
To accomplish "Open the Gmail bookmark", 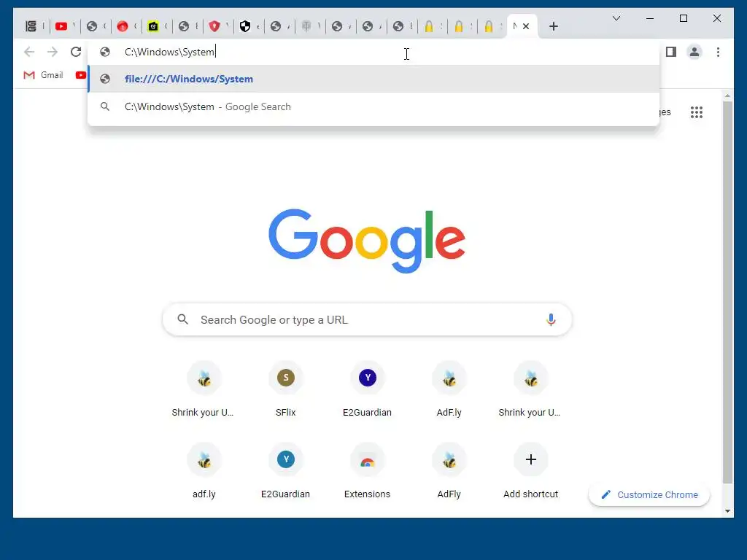I will pyautogui.click(x=43, y=75).
